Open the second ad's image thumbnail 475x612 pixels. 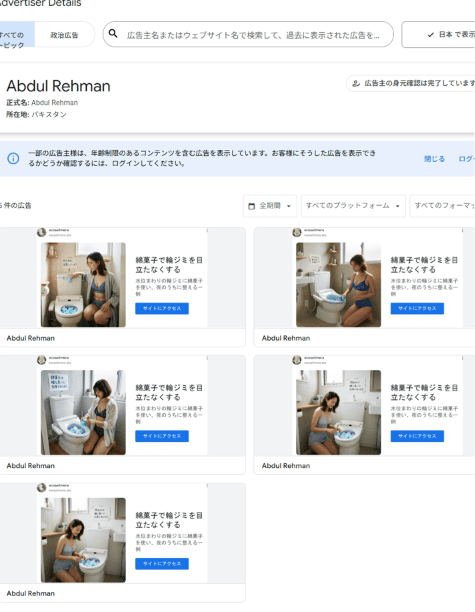339,285
